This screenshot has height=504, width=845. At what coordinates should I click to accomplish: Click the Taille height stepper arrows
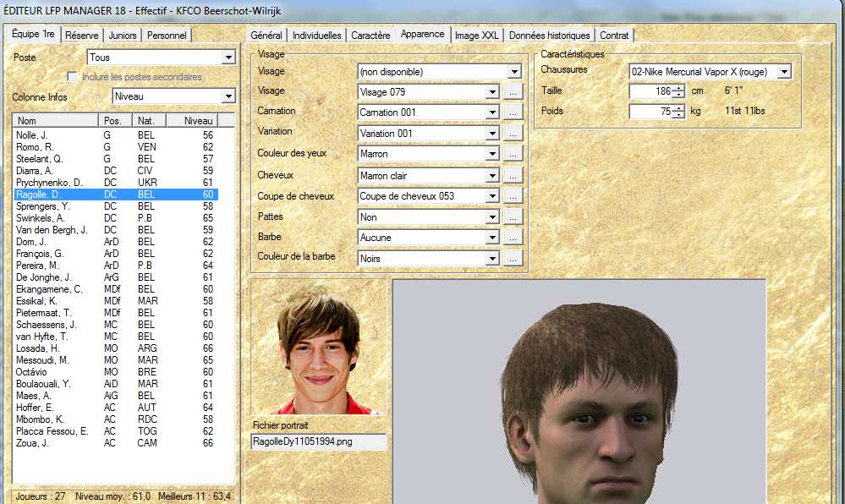tap(679, 91)
